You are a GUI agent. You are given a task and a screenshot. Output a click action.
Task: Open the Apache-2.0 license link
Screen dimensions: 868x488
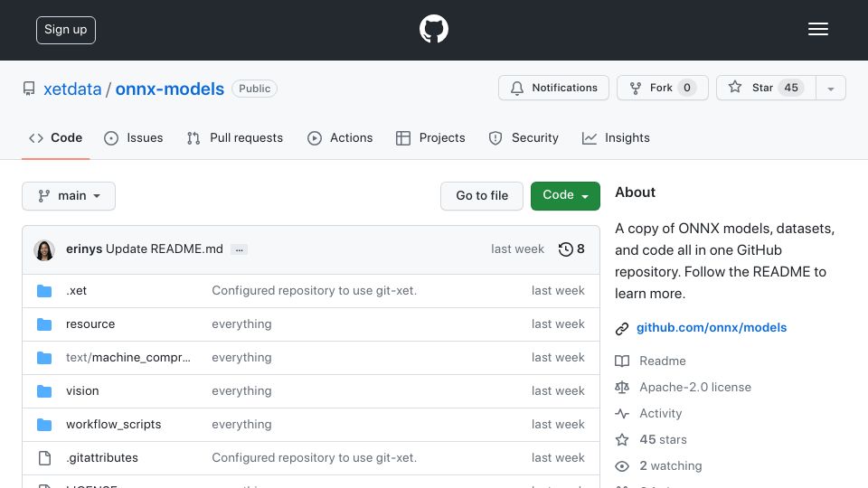click(x=695, y=388)
